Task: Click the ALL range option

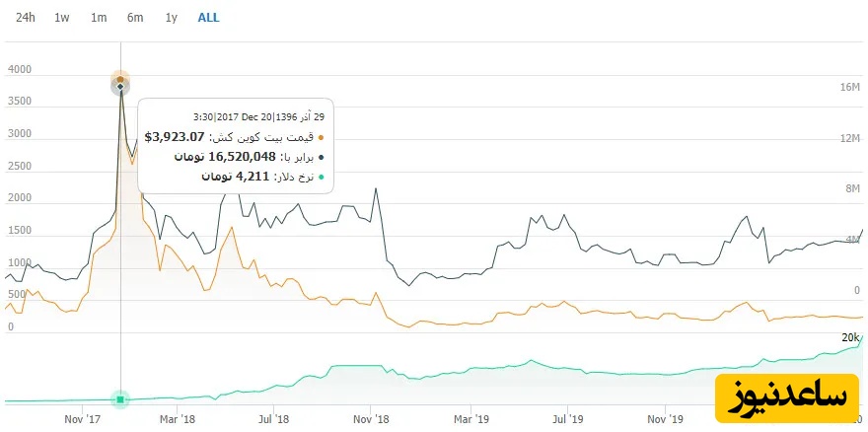Action: tap(209, 18)
